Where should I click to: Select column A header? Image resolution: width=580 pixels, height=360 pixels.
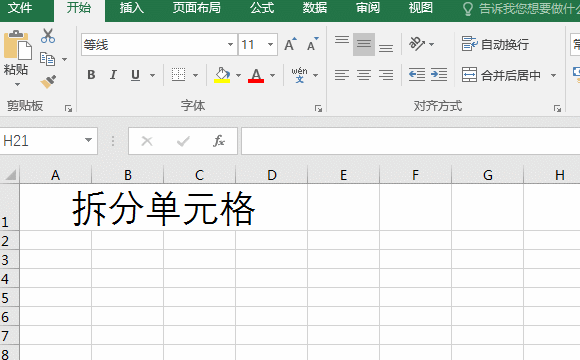coord(55,175)
